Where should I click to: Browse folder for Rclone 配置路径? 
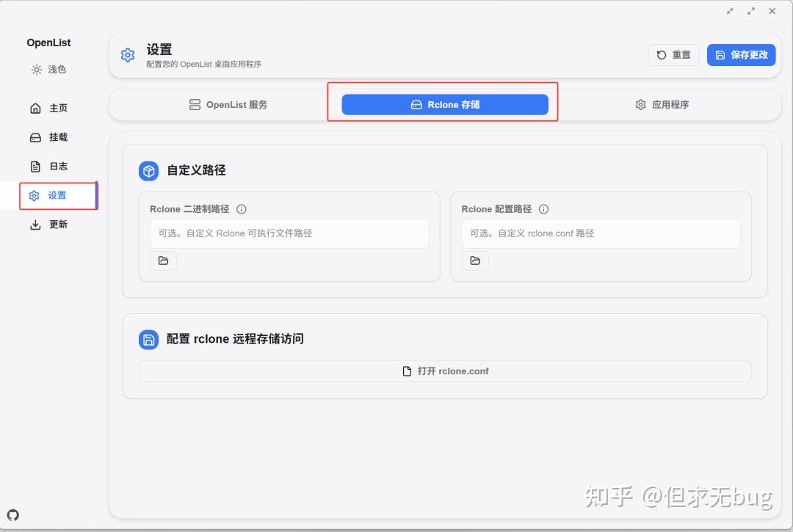point(475,260)
